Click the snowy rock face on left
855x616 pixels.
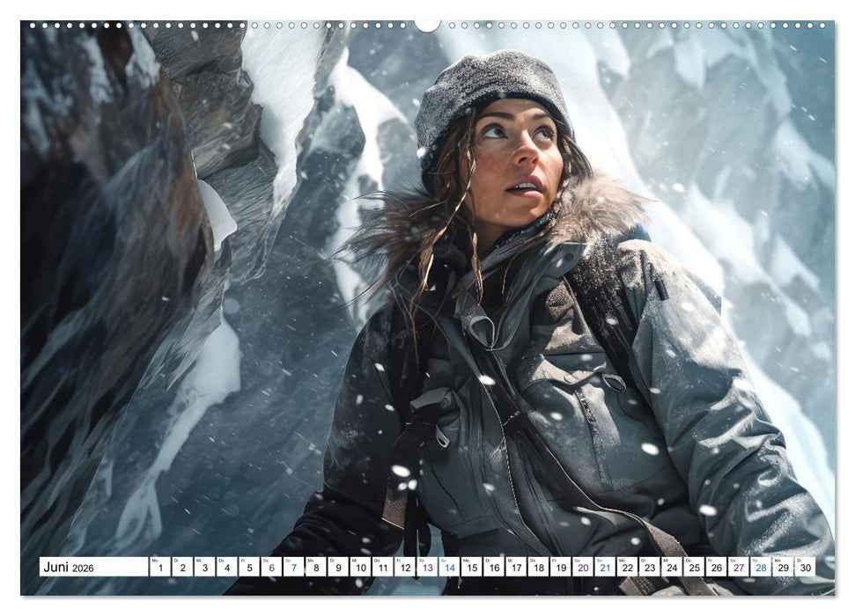(114, 264)
